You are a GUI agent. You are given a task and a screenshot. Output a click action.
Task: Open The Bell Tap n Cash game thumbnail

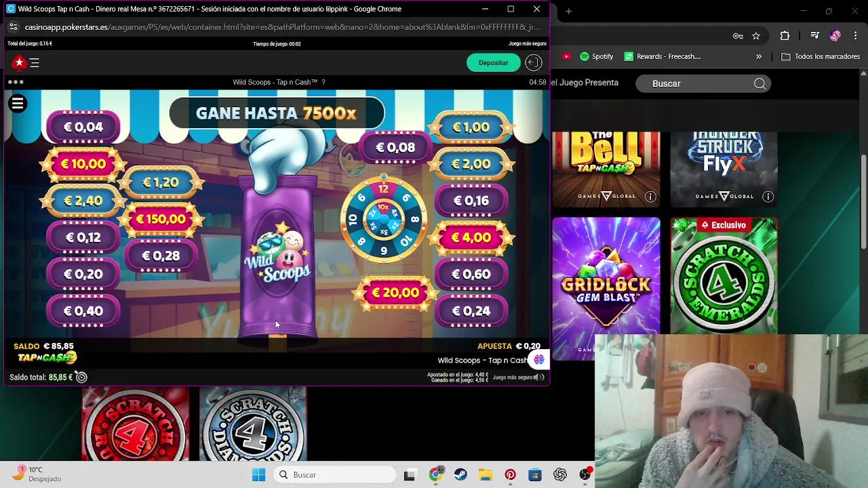pos(606,169)
